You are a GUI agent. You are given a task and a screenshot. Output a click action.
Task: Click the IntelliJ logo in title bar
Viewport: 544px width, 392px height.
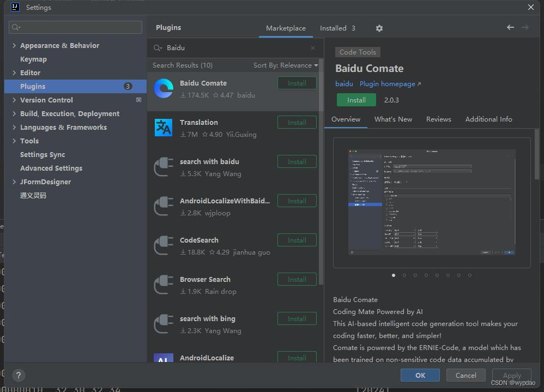15,7
